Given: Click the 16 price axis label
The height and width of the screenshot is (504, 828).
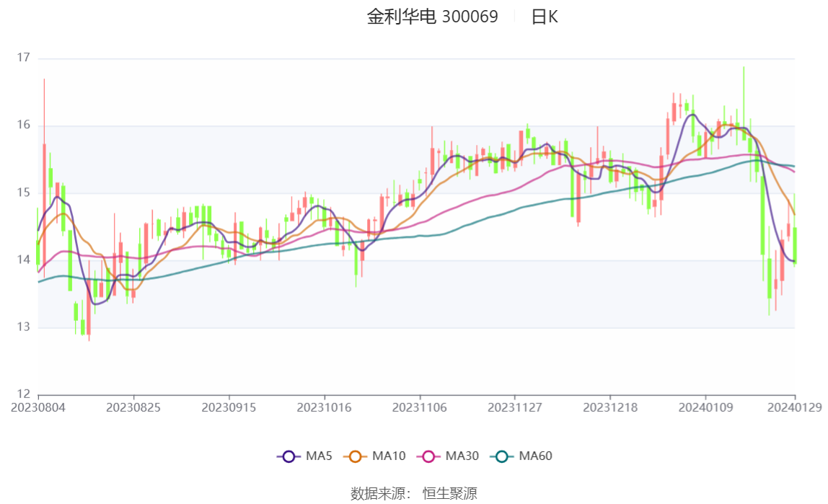Looking at the screenshot, I should coord(24,125).
